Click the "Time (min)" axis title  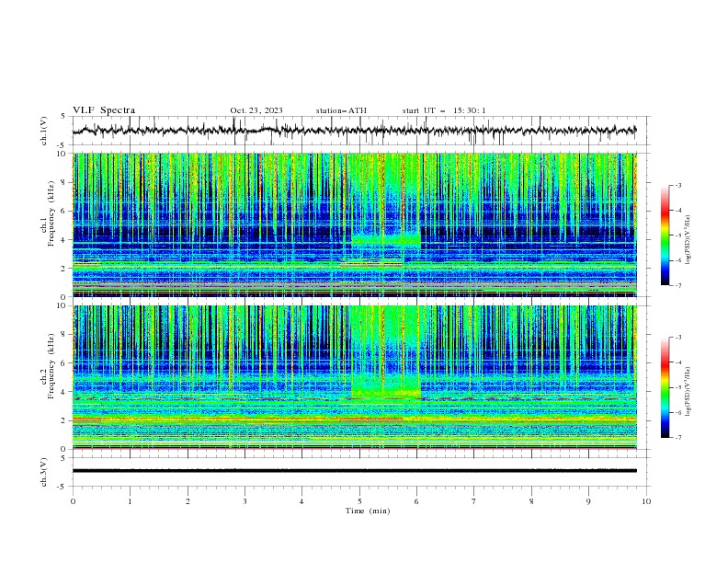coord(368,511)
